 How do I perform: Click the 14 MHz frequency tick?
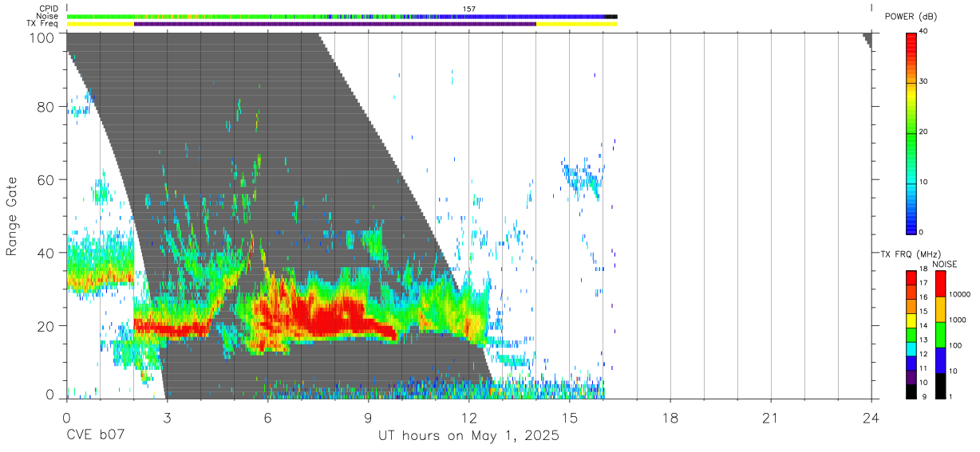(924, 327)
